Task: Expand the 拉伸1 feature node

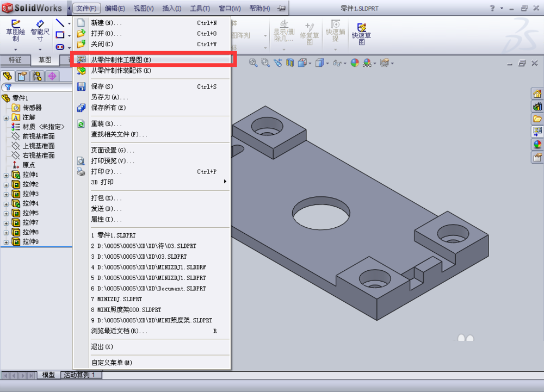Action: [6, 176]
